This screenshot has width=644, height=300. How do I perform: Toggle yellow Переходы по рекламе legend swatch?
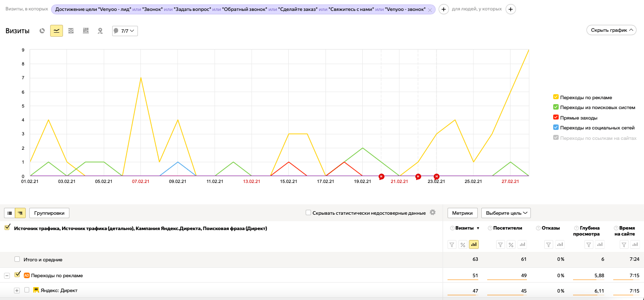556,97
